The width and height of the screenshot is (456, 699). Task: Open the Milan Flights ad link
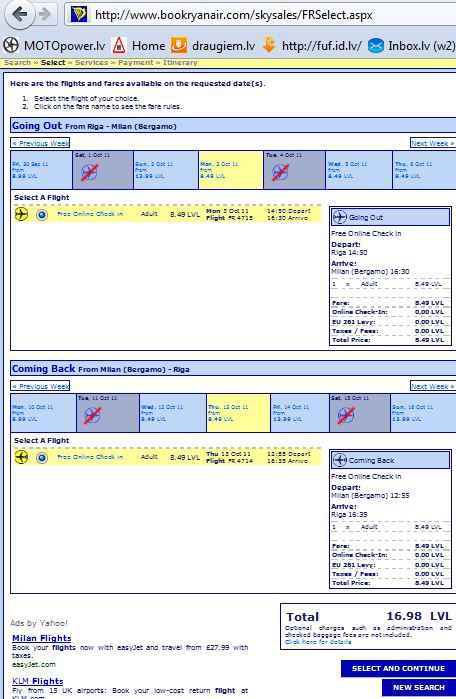point(41,638)
